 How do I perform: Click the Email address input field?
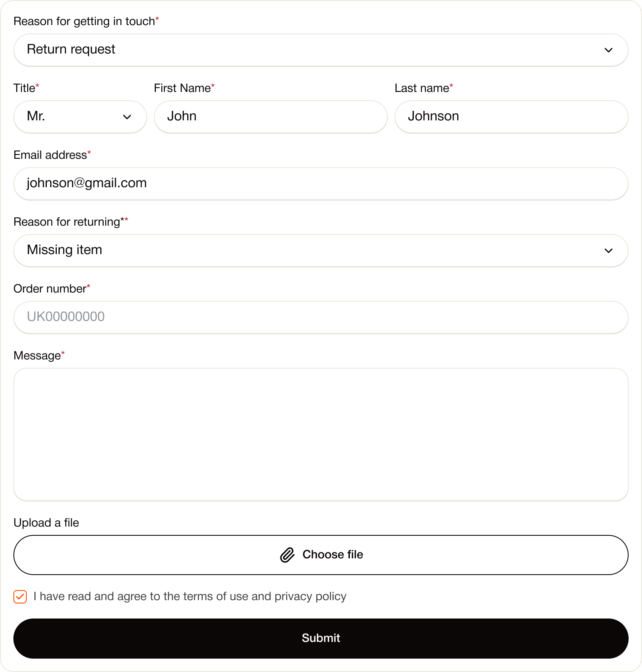point(320,184)
